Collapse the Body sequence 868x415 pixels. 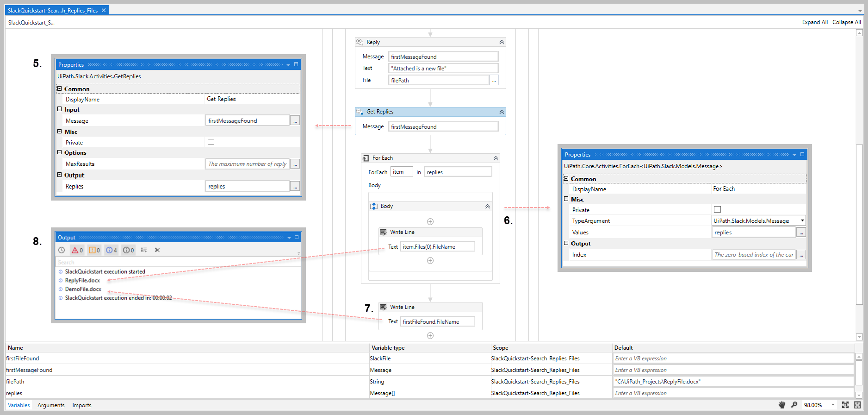pyautogui.click(x=488, y=207)
